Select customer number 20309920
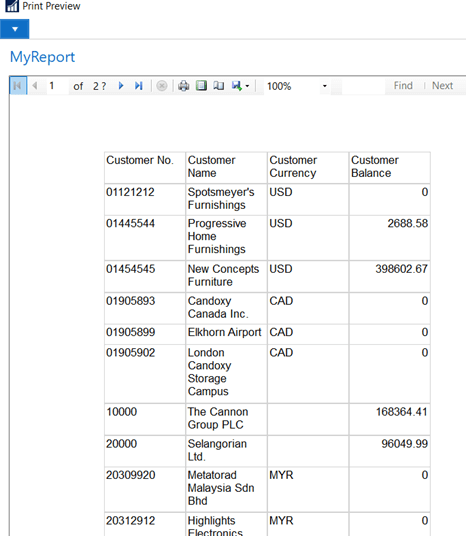This screenshot has width=466, height=536. pos(130,475)
